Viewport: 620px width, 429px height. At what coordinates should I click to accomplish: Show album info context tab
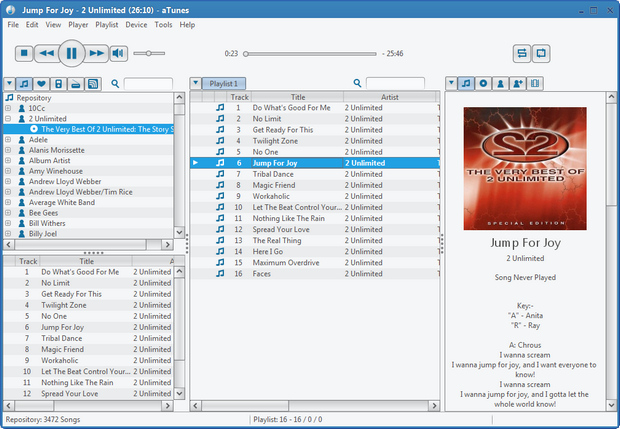(483, 83)
